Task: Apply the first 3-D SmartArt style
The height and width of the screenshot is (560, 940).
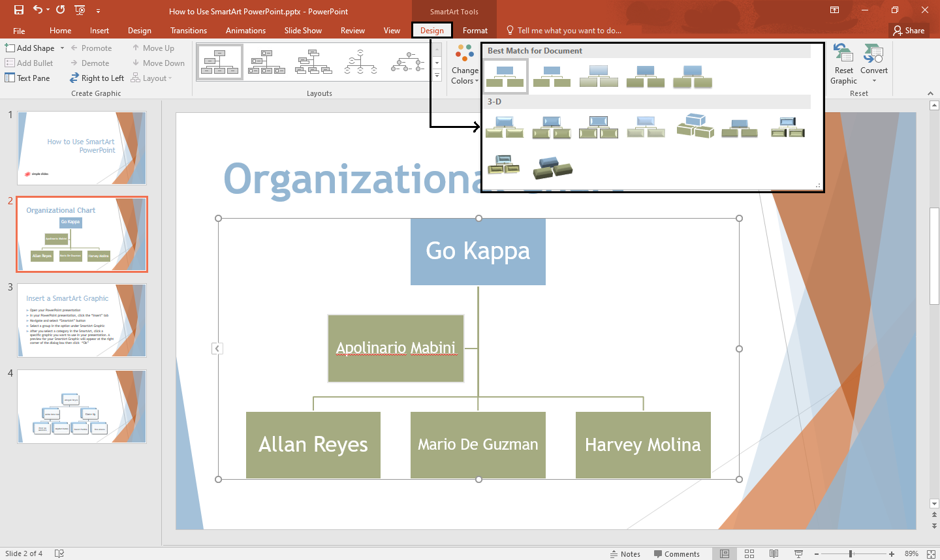Action: tap(505, 127)
